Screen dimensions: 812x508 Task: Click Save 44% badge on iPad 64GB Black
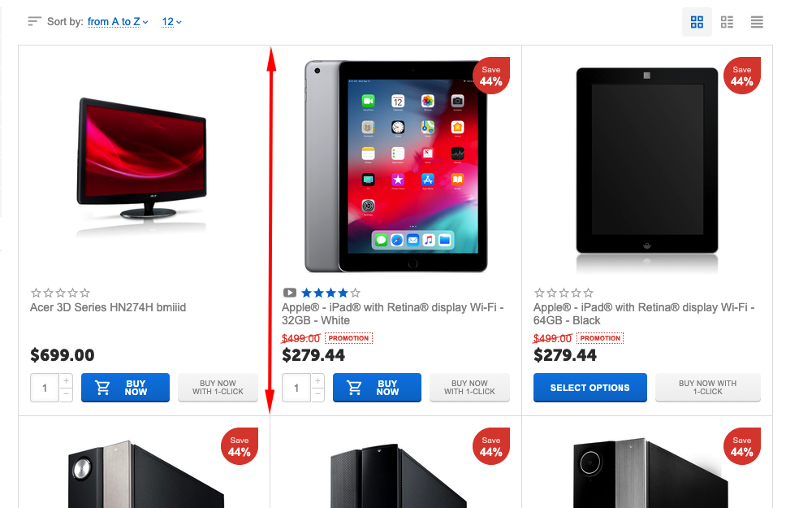[x=741, y=76]
